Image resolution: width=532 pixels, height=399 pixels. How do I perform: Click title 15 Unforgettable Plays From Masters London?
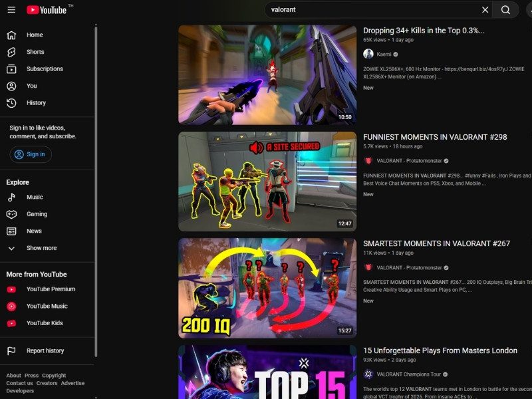tap(440, 350)
